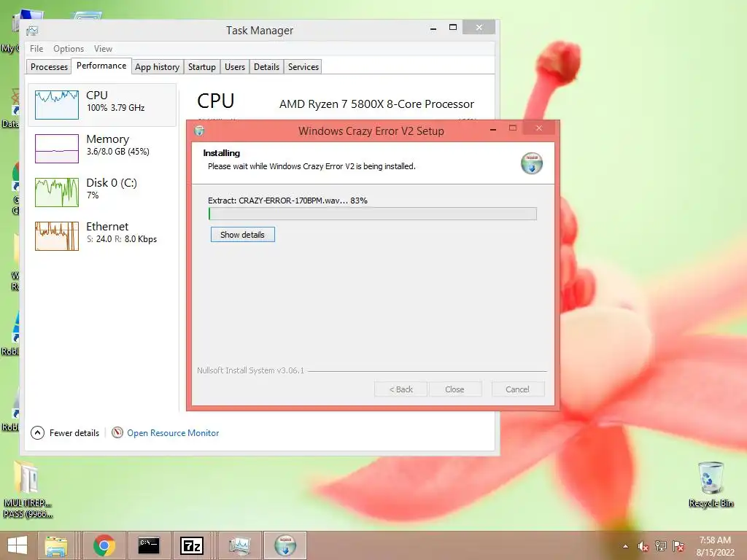747x560 pixels.
Task: Click the Resource Monitor gauge icon
Action: [117, 432]
